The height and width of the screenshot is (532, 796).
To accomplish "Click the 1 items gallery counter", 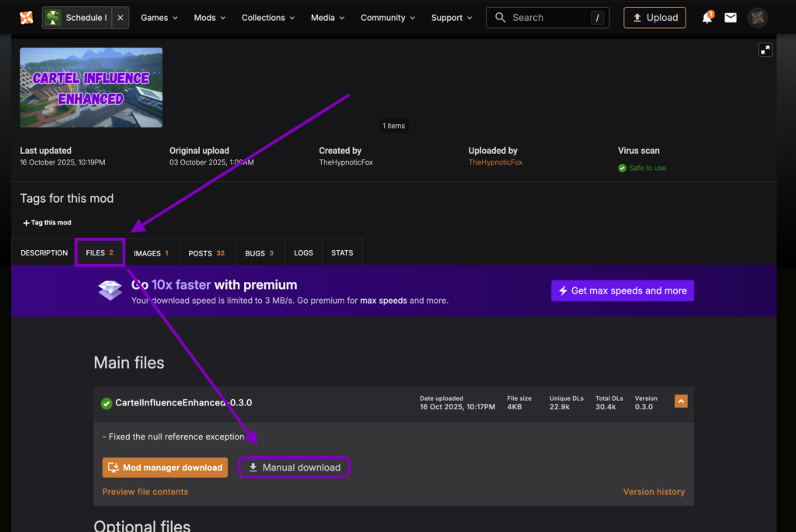I will point(393,126).
